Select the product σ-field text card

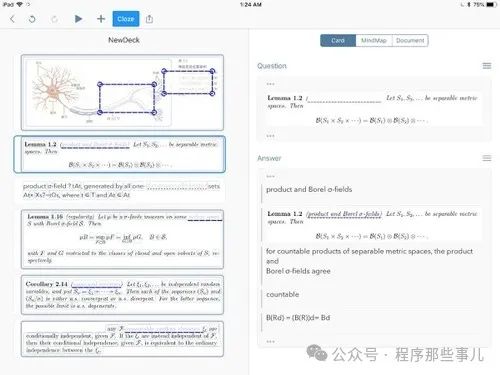(x=121, y=191)
